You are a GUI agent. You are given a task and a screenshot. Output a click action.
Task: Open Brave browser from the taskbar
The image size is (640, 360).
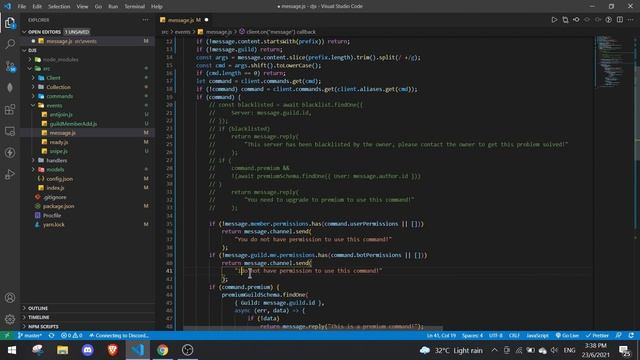(113, 350)
